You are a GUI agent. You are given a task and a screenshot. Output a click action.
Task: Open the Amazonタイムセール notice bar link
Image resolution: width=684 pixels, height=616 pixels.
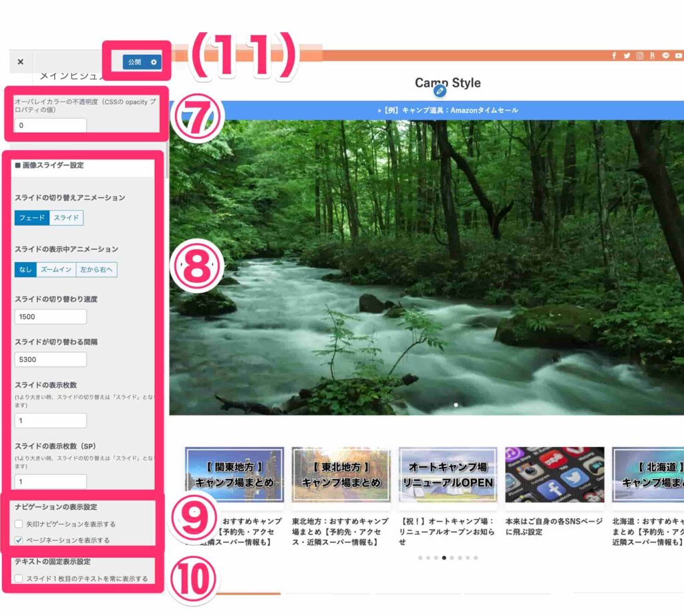click(448, 110)
